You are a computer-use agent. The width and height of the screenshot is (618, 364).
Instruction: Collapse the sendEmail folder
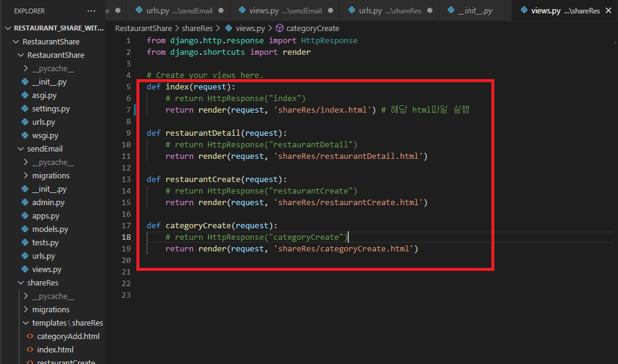pos(21,149)
